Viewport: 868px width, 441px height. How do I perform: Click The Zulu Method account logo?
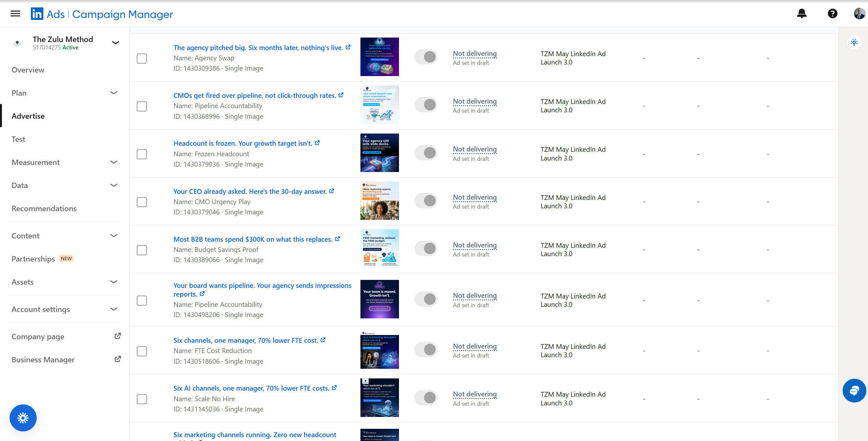(x=17, y=43)
